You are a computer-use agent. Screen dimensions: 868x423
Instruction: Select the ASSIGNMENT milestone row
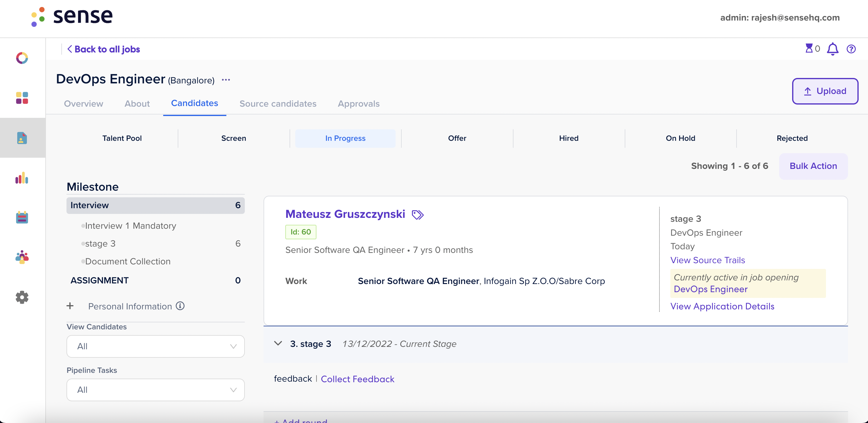(x=155, y=280)
